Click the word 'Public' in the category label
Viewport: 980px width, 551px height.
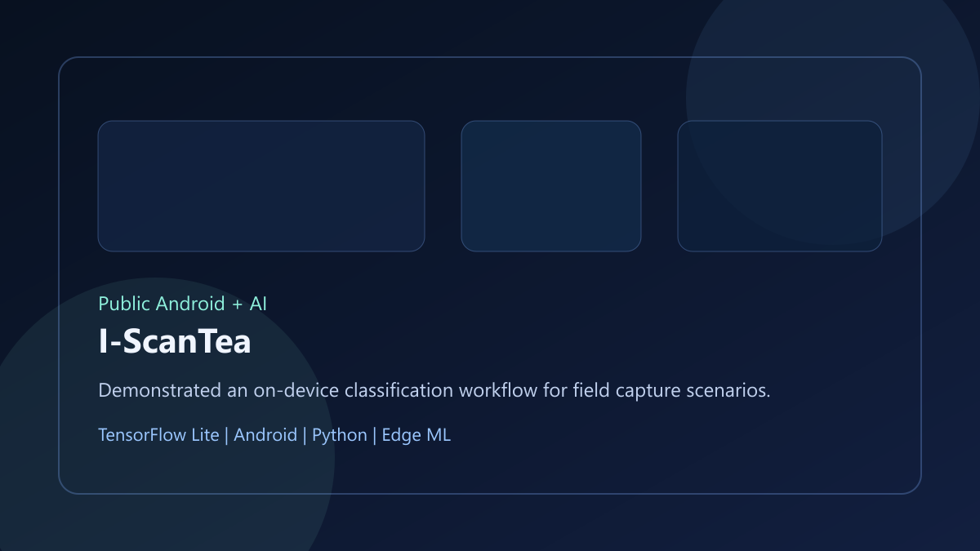coord(122,304)
